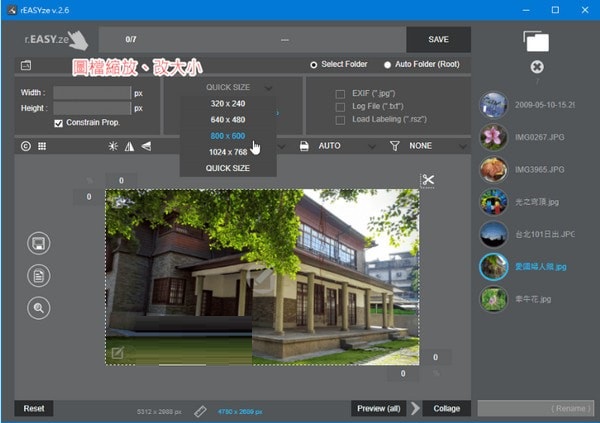Select file name 光之穹頂.jpg
Screen dimensions: 600x423
[x=537, y=202]
